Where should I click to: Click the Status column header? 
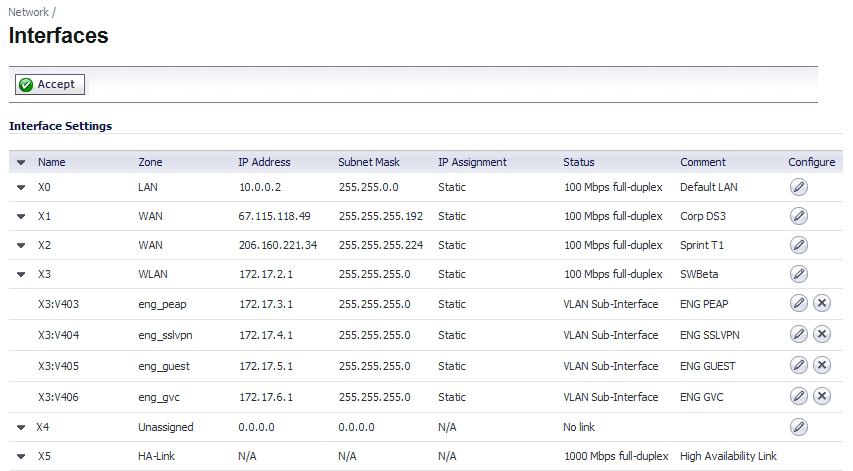click(579, 162)
